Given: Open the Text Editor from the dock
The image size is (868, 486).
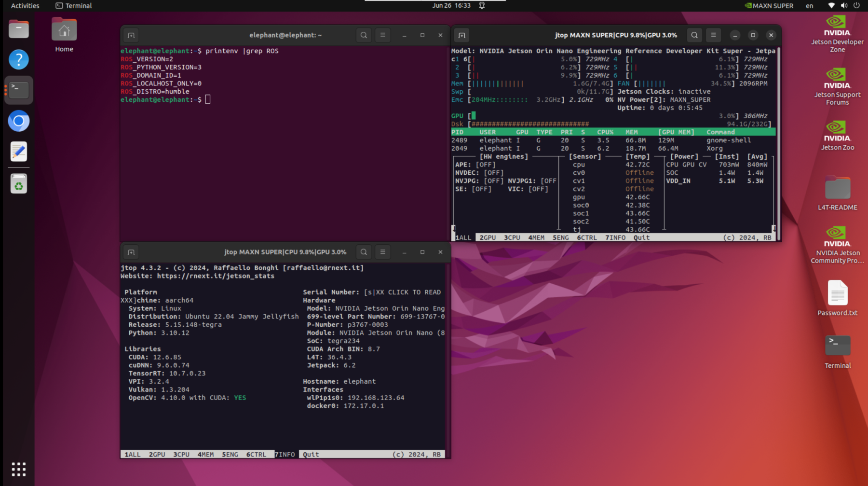Looking at the screenshot, I should click(x=19, y=152).
